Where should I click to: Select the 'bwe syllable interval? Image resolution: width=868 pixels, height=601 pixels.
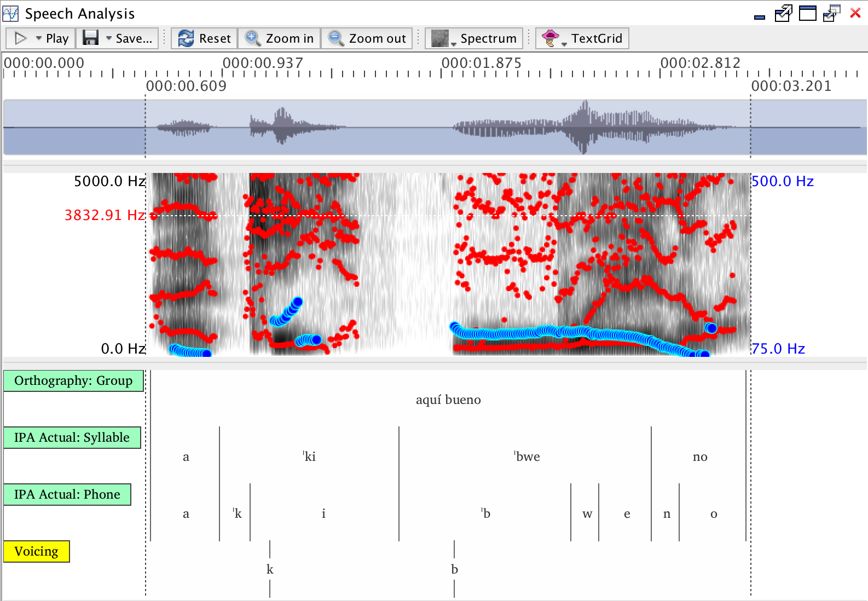(527, 456)
